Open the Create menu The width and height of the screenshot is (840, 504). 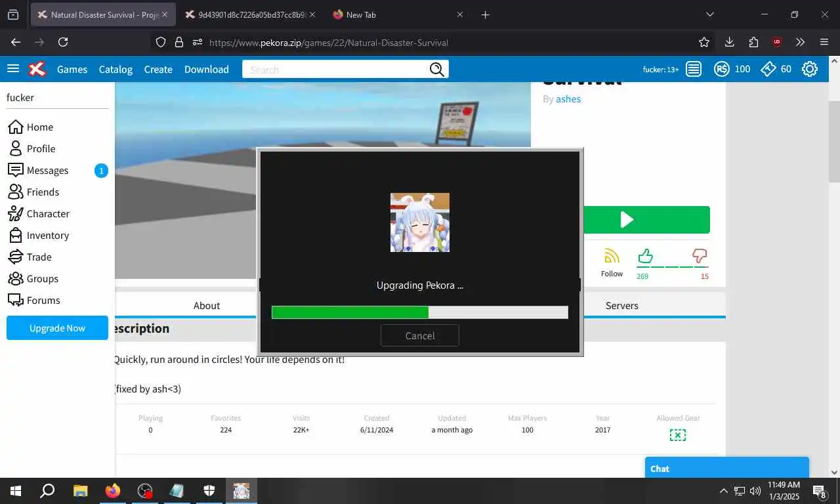coord(158,69)
